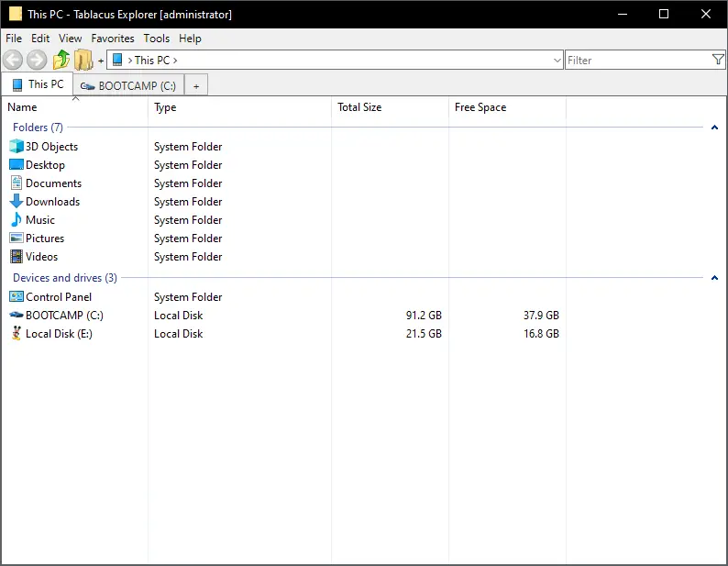Click the 21.5 GB total size value
The height and width of the screenshot is (566, 728).
pos(424,334)
